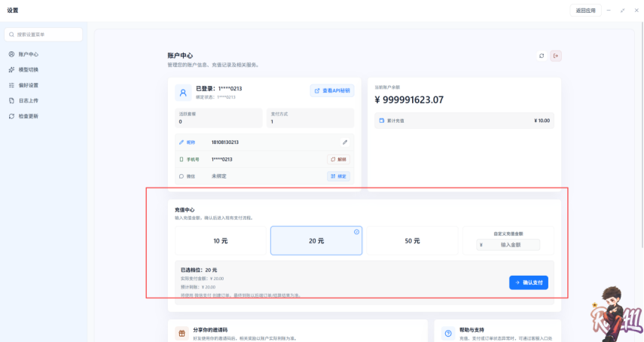Click the user avatar icon beside 已登录

[x=183, y=93]
